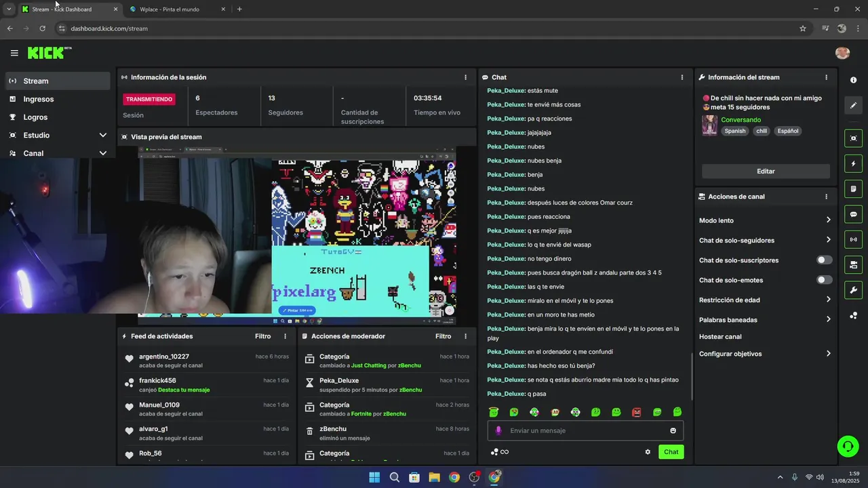The width and height of the screenshot is (868, 488).
Task: Open Acciones de canal three-dot menu
Action: coord(826,197)
